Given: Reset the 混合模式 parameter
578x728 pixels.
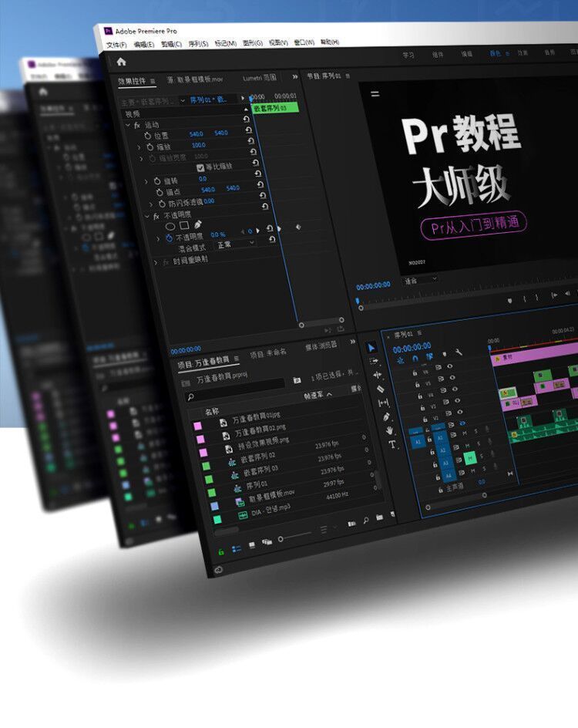Looking at the screenshot, I should pos(272,240).
